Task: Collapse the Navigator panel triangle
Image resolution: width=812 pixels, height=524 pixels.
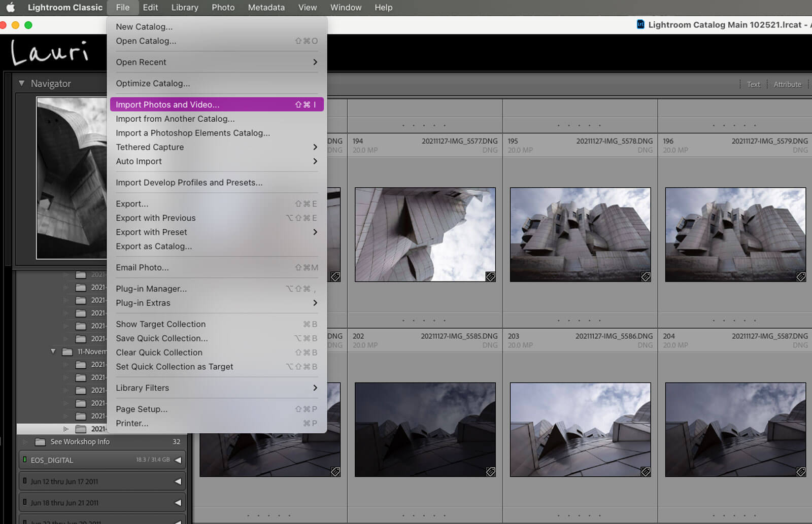Action: [21, 83]
